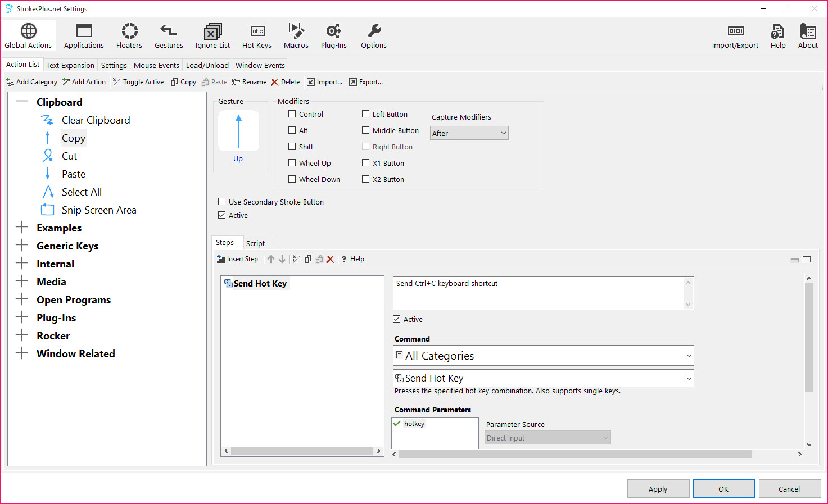The image size is (828, 504).
Task: Click the red Delete step icon
Action: pos(330,259)
